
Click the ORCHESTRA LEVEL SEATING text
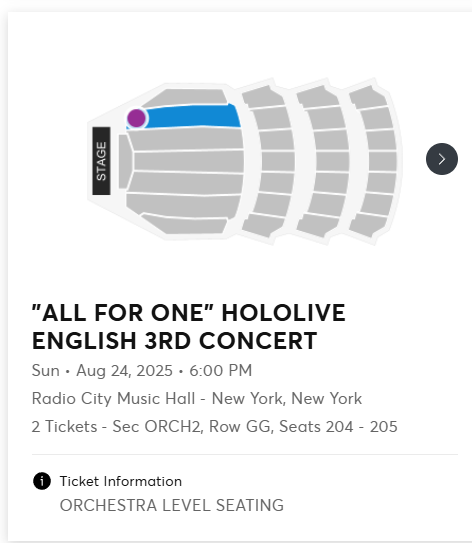(x=172, y=505)
